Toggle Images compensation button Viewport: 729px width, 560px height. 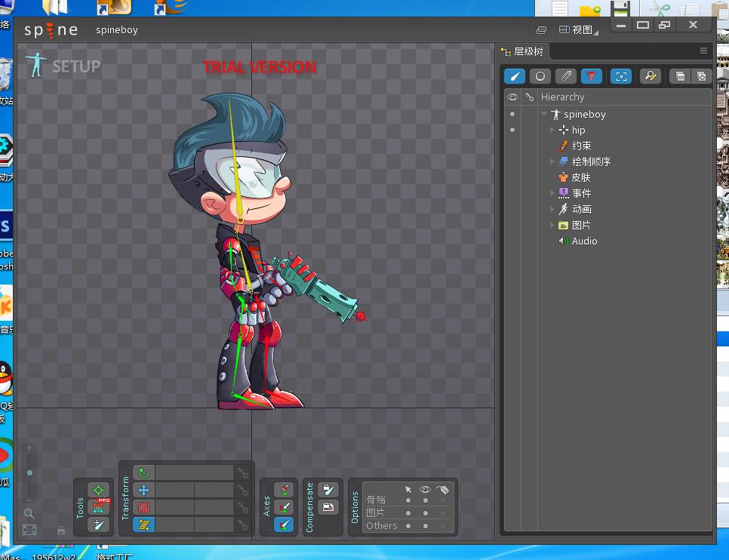pos(328,507)
